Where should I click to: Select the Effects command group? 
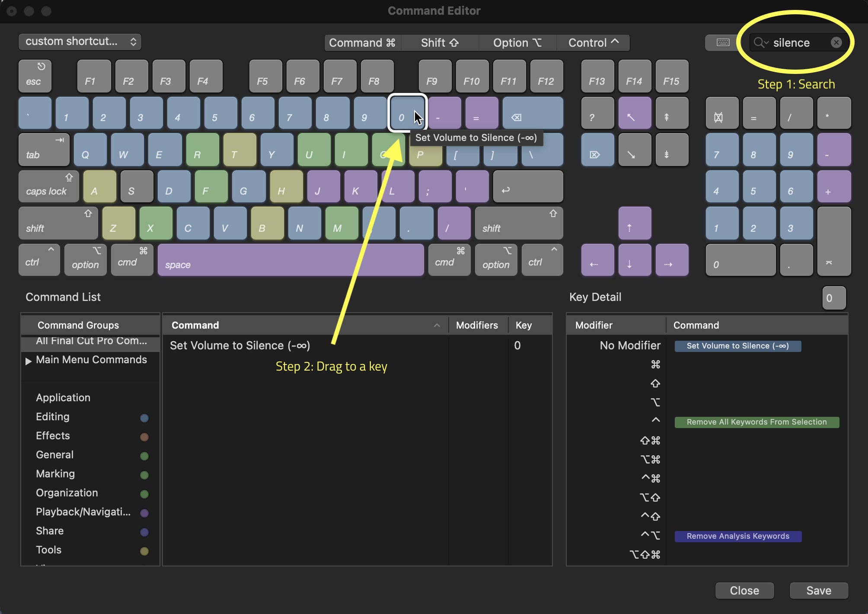click(x=91, y=436)
